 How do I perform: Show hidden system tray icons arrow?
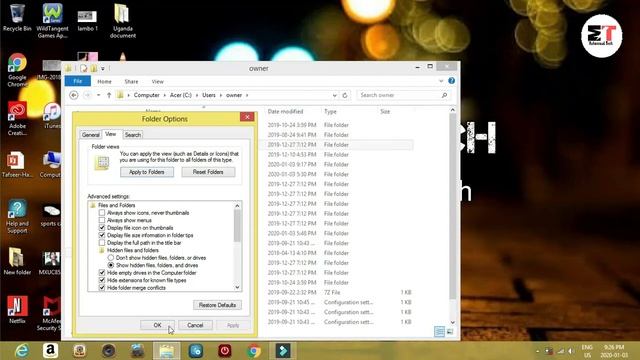click(538, 351)
